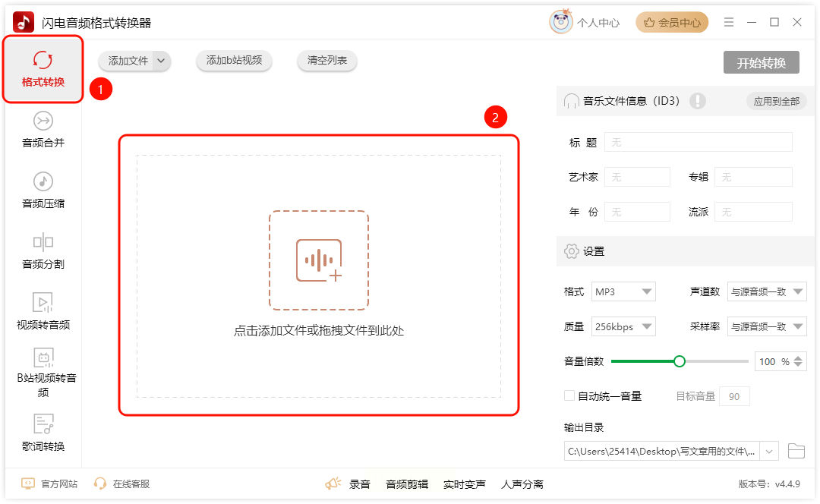The width and height of the screenshot is (820, 504).
Task: Switch to 视频转音频 video to audio
Action: (x=43, y=312)
